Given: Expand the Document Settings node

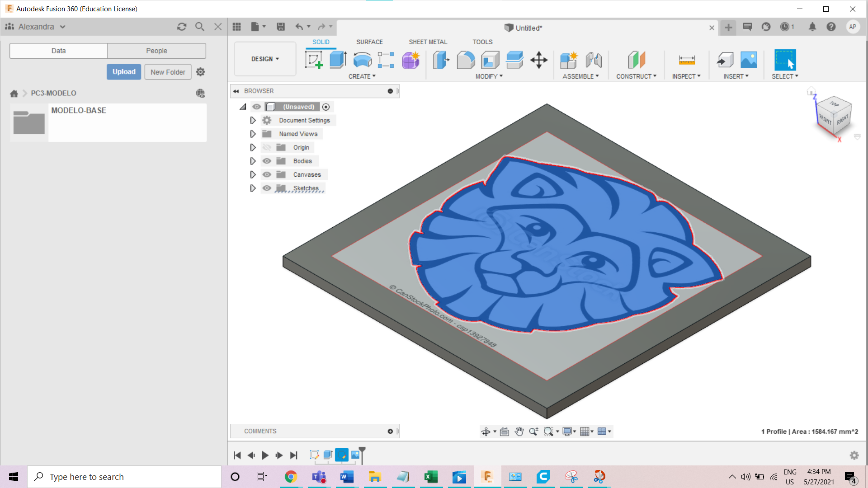Looking at the screenshot, I should tap(253, 120).
